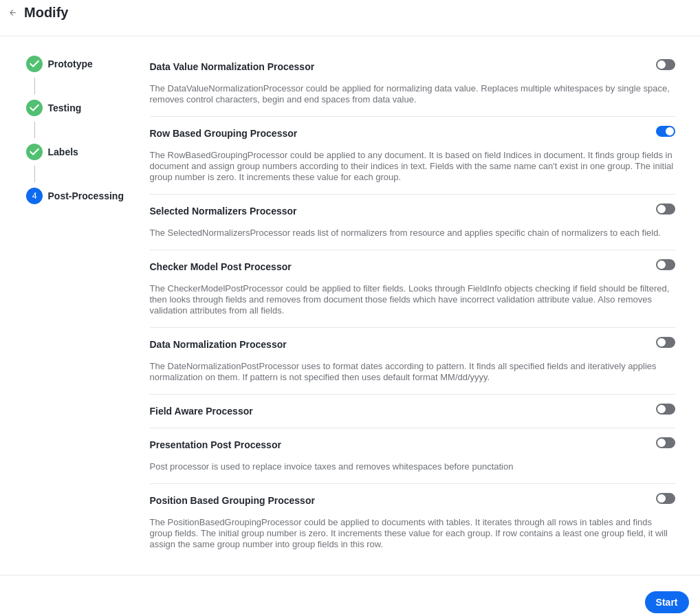Click the Modify page title
Viewport: 700px width, 616px height.
point(46,12)
